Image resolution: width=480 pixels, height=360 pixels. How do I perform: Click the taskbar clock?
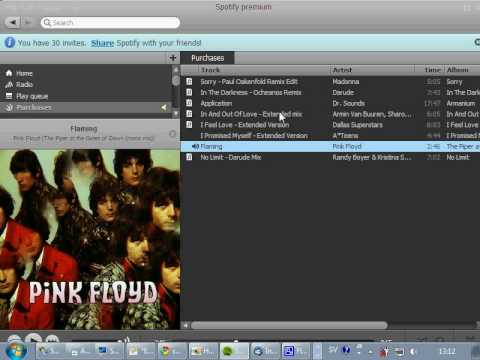click(x=447, y=351)
